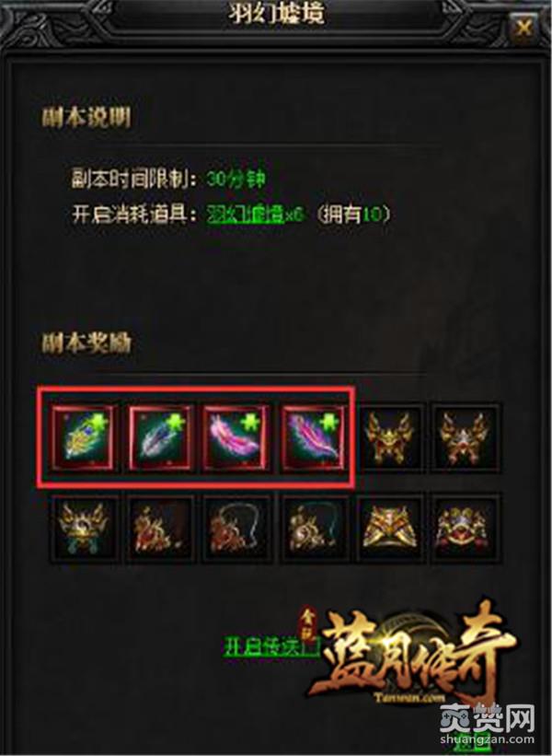Click the green 羽幻虚境 item link
Image resolution: width=552 pixels, height=756 pixels.
(x=245, y=214)
